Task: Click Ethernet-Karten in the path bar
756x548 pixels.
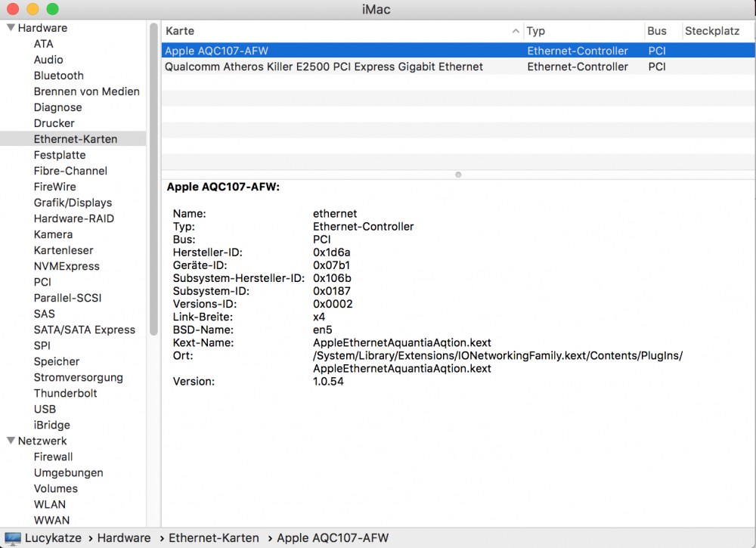Action: pyautogui.click(x=214, y=538)
